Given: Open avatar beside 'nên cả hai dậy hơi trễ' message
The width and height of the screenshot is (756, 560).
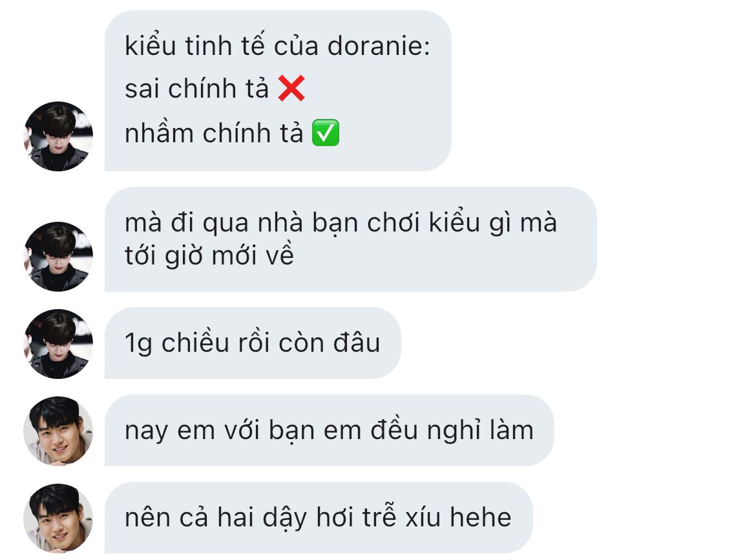Looking at the screenshot, I should tap(58, 518).
